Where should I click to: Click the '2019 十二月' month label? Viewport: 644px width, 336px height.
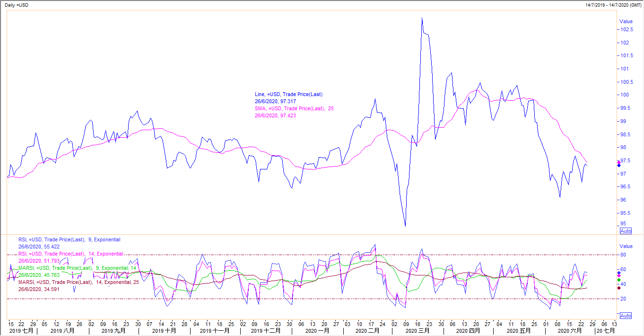click(x=265, y=331)
